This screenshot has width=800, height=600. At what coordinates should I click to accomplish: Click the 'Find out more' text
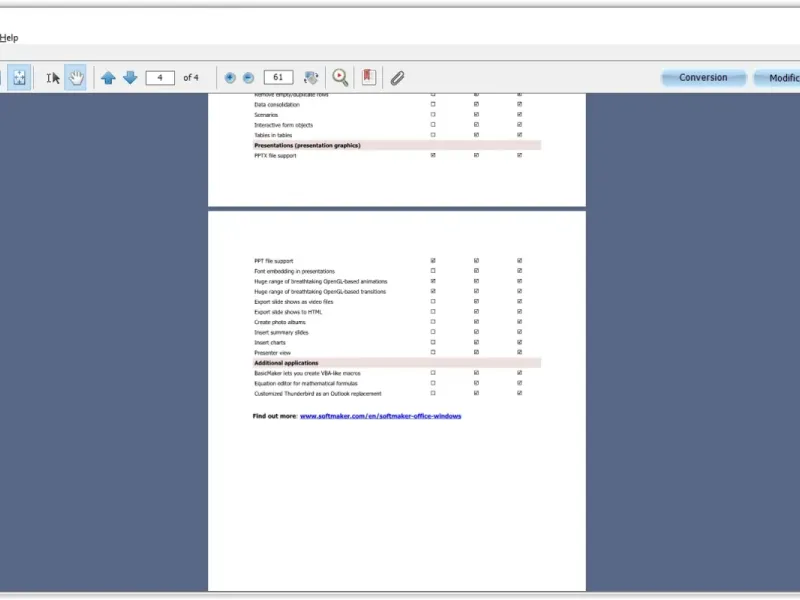[274, 416]
